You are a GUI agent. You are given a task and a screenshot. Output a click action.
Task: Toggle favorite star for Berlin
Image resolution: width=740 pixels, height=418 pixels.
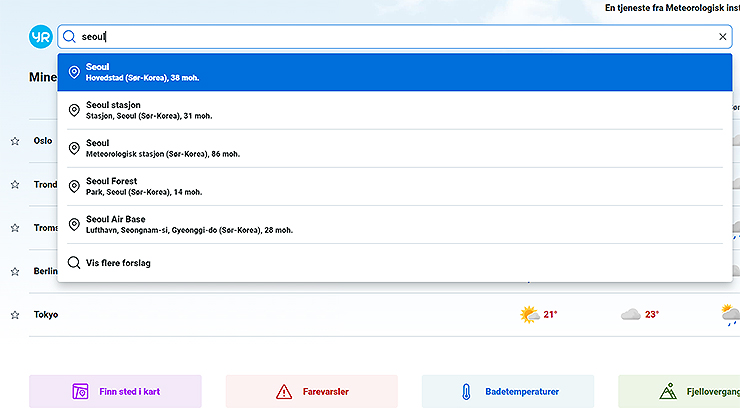(15, 271)
